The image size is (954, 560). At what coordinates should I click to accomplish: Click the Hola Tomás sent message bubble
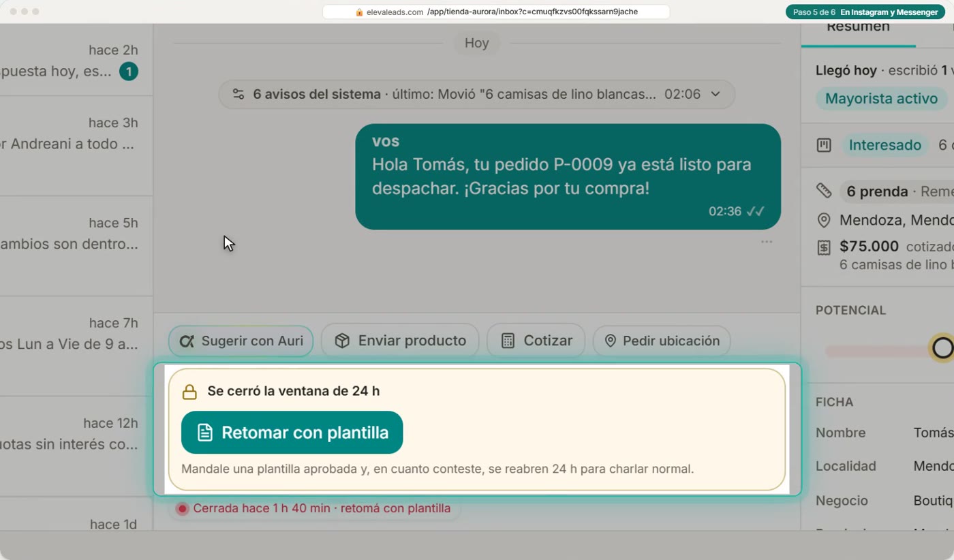tap(568, 176)
